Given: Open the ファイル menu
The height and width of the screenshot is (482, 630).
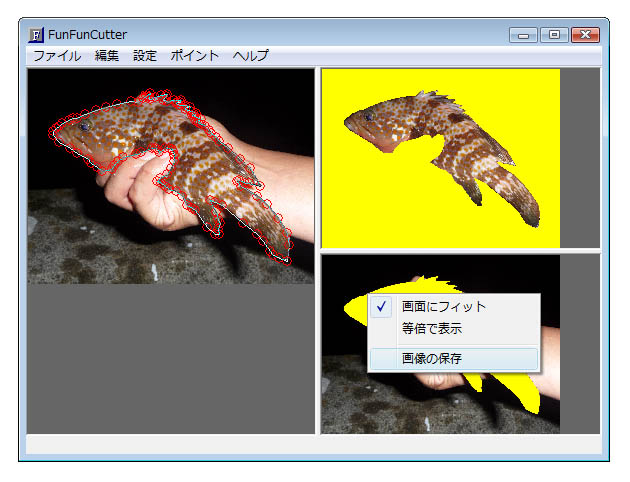Looking at the screenshot, I should [x=57, y=55].
